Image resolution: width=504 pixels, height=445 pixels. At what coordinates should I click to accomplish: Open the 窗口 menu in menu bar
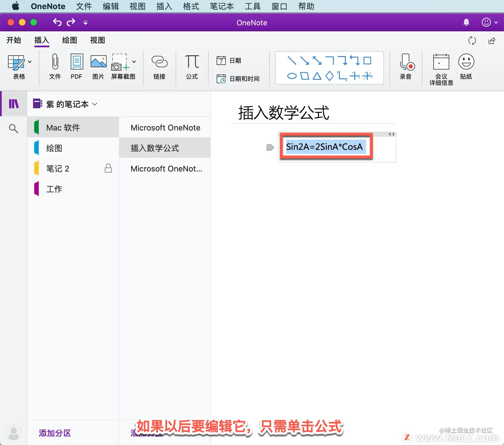point(279,6)
